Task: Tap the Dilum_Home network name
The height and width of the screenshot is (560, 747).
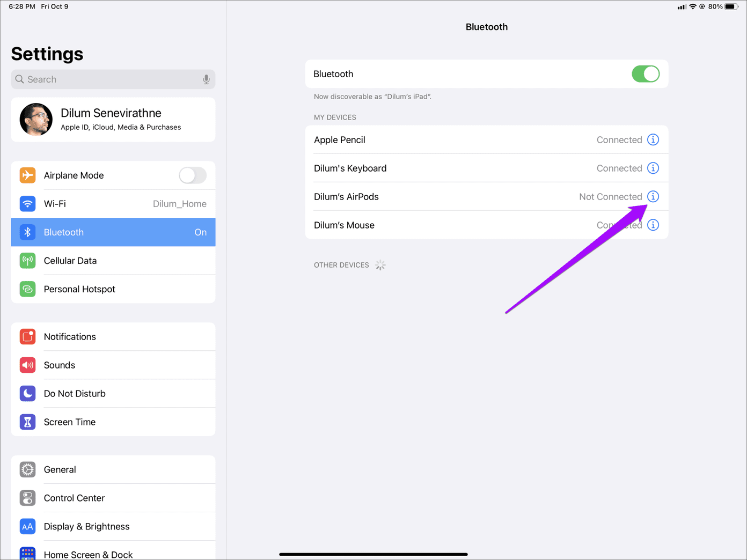Action: coord(180,204)
